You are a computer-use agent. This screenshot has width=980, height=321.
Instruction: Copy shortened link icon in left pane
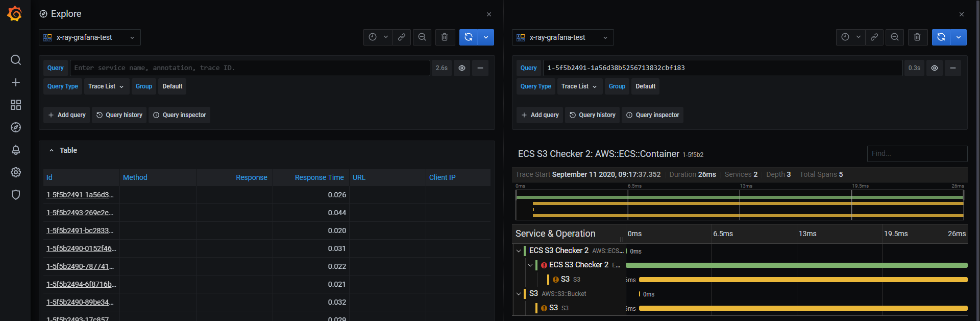pos(402,37)
